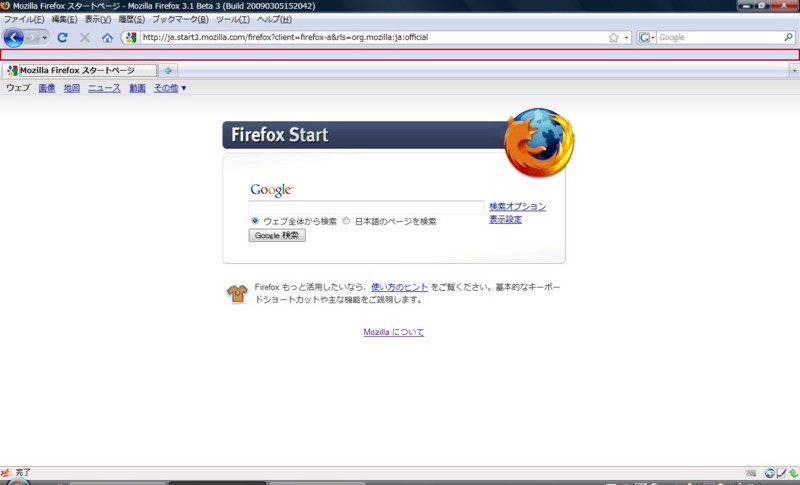Screen dimensions: 800x485
Task: Click the Google search box in the toolbar
Action: (x=719, y=37)
